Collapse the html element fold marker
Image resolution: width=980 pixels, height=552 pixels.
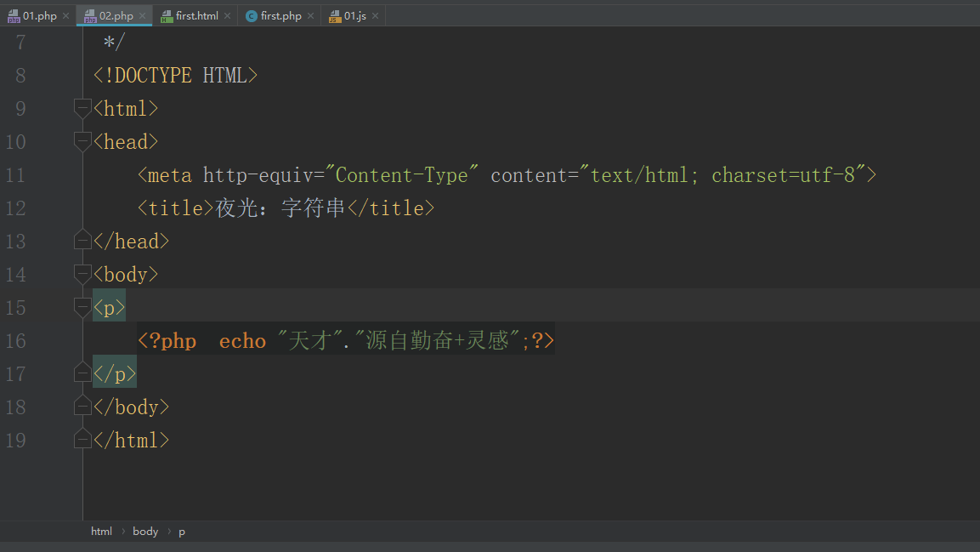[x=82, y=108]
